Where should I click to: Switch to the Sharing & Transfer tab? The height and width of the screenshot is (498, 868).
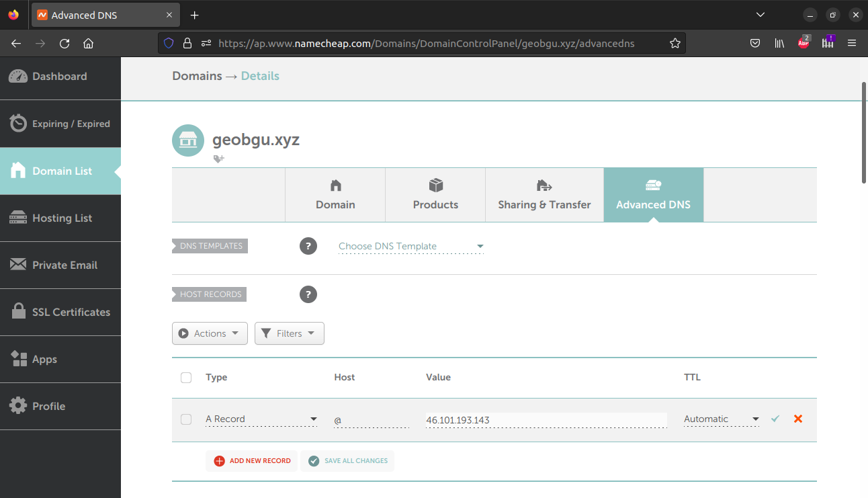[x=544, y=195]
